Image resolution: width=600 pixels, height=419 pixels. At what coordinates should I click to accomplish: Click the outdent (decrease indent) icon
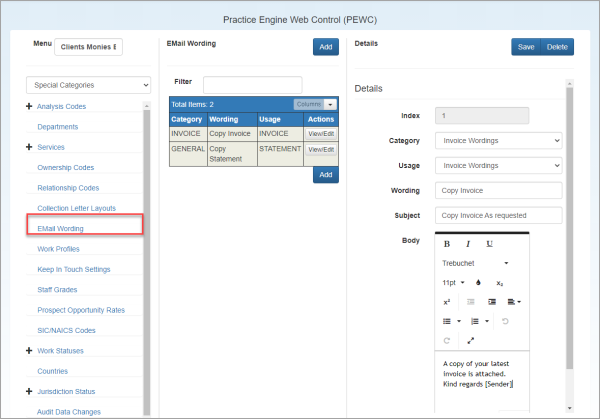pyautogui.click(x=471, y=302)
